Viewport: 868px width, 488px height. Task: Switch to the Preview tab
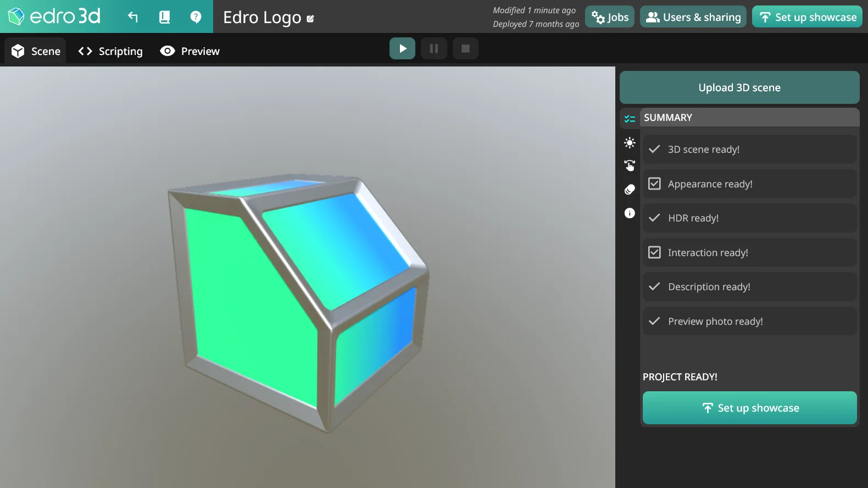[x=190, y=51]
